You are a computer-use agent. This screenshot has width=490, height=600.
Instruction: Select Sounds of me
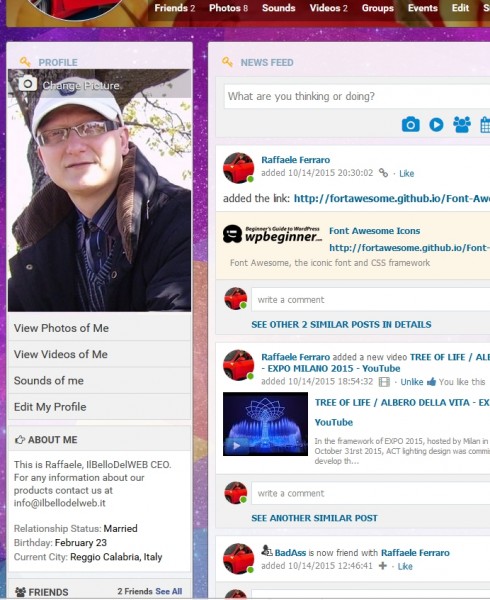pos(99,381)
